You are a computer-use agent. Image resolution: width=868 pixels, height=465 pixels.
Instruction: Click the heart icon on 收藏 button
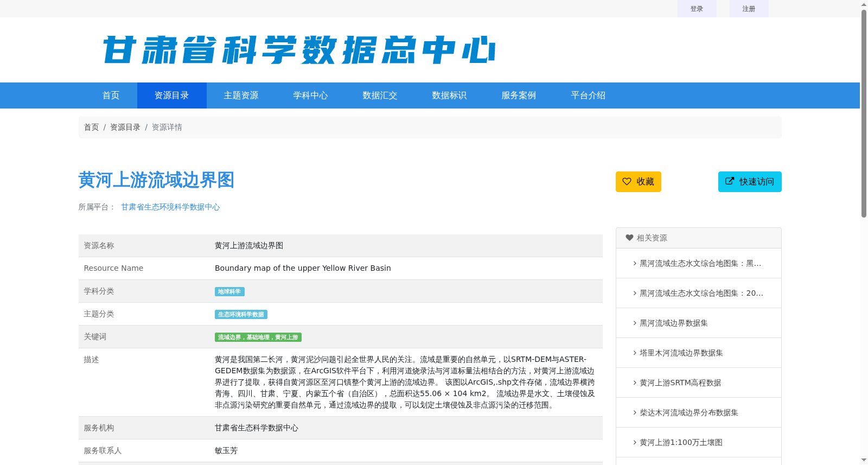point(627,182)
